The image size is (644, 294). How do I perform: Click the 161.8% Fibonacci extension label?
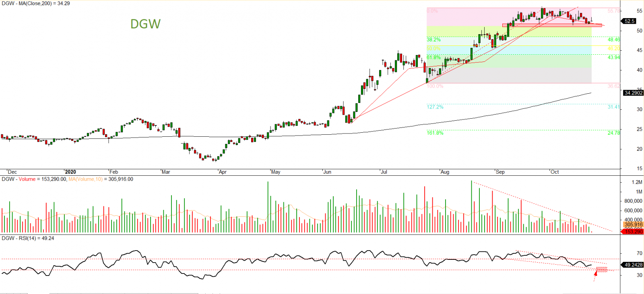[x=435, y=133]
